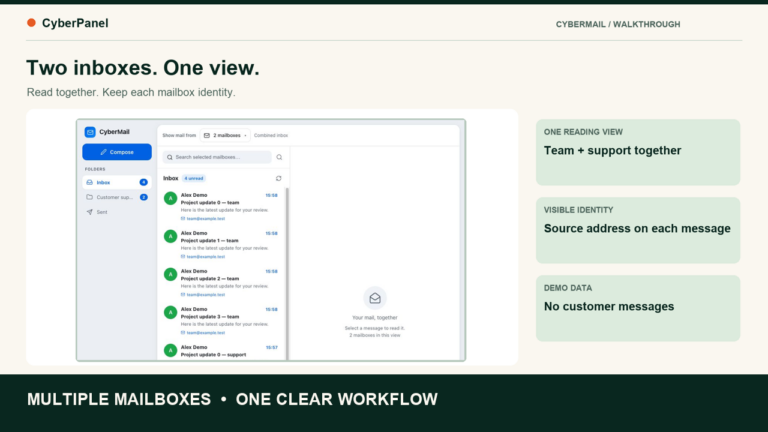Image resolution: width=768 pixels, height=432 pixels.
Task: Open the Sent folder
Action: [117, 212]
